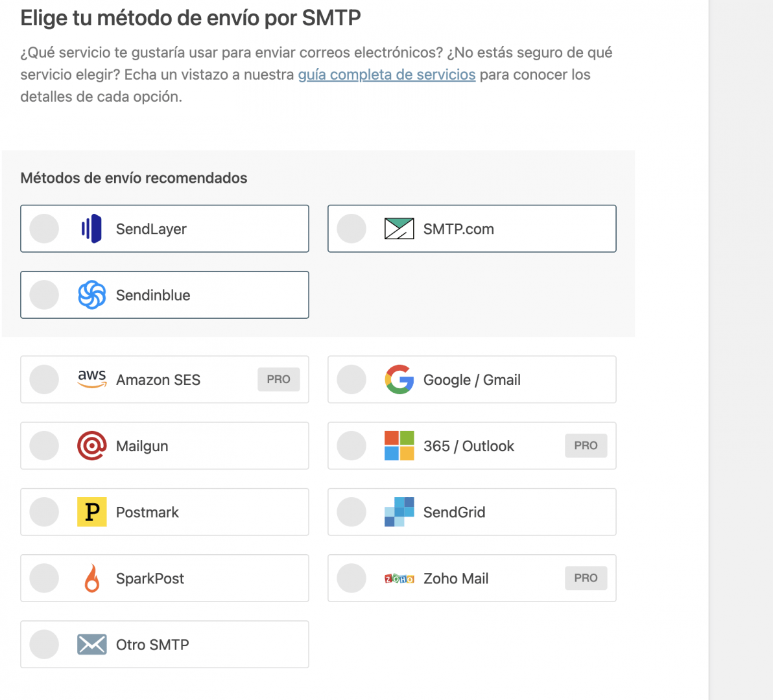Click the Sendinblue label text
This screenshot has height=700, width=773.
(x=153, y=295)
